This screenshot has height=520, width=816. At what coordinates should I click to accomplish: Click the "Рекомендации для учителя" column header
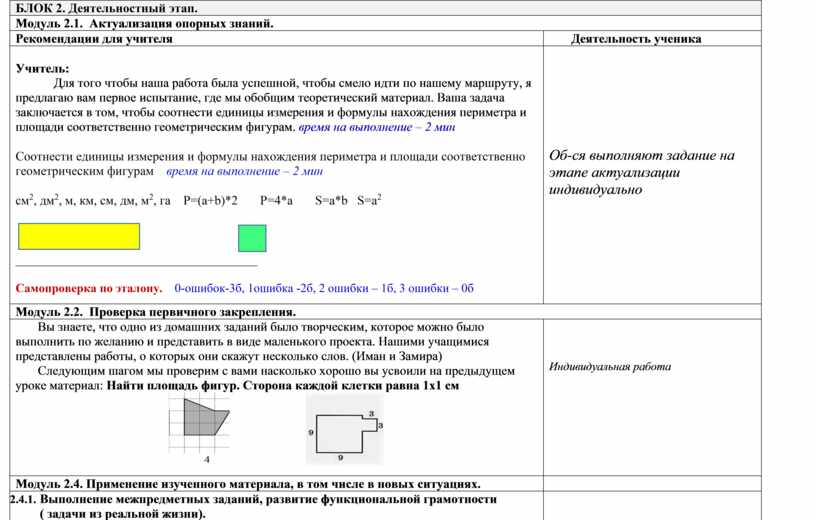click(x=93, y=39)
